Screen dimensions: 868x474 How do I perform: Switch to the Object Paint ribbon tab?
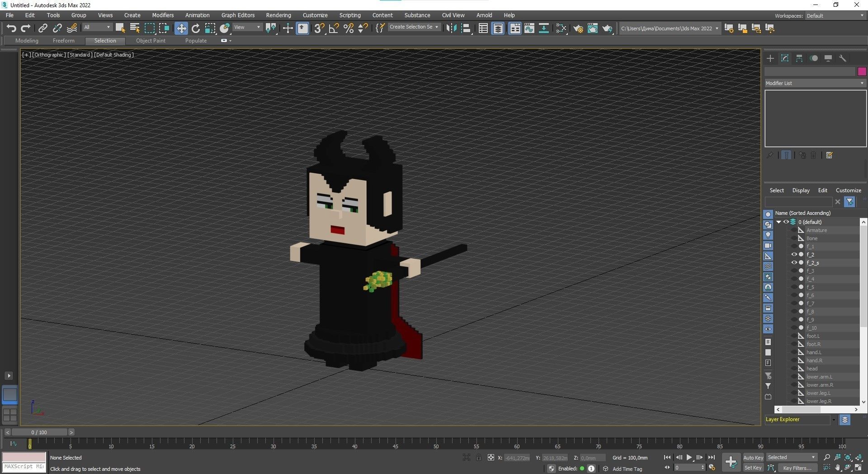[151, 41]
